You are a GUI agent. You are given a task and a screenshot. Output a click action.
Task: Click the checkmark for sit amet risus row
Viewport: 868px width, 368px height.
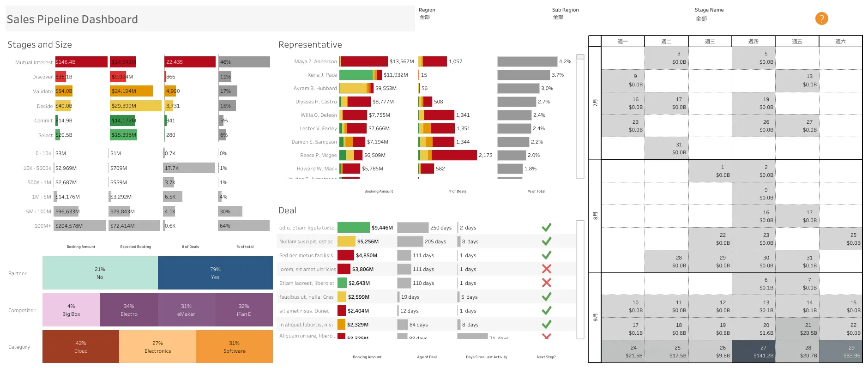pos(547,310)
